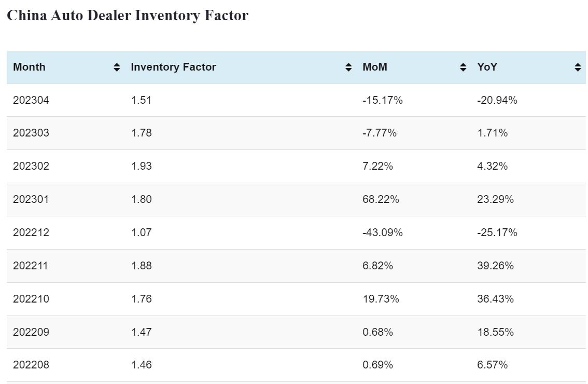This screenshot has height=384, width=588.
Task: Select the 202304 month cell
Action: coord(31,100)
